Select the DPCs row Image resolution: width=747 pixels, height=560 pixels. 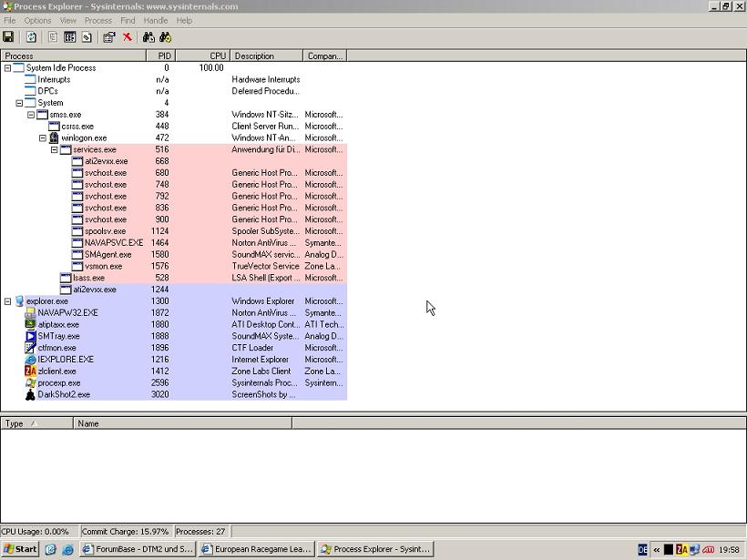click(173, 91)
